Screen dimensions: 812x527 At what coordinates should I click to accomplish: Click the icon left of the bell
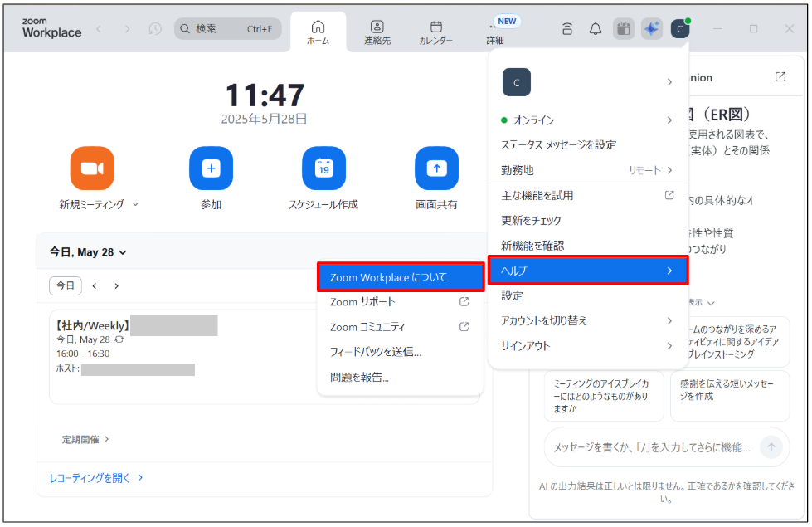click(567, 29)
